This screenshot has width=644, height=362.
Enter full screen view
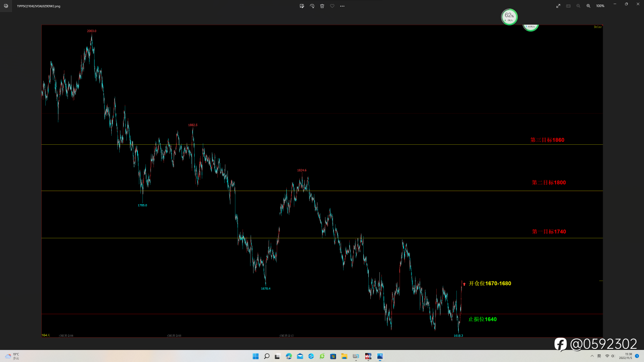click(x=558, y=6)
